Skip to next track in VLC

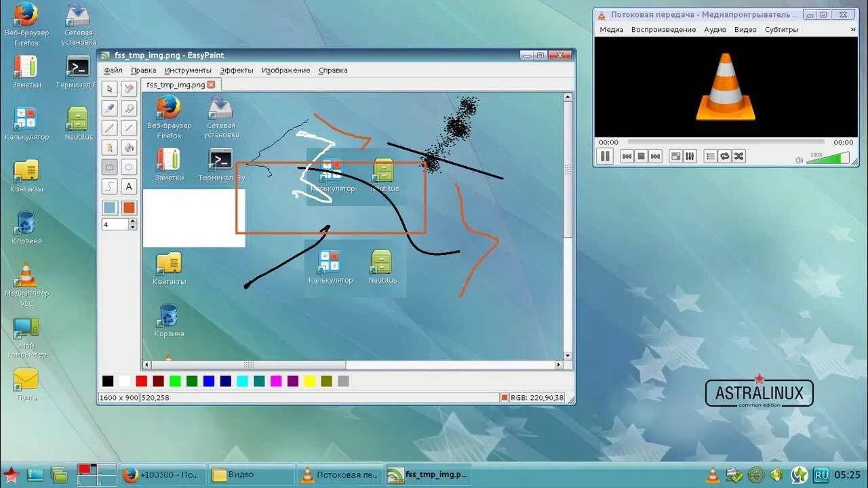(655, 157)
